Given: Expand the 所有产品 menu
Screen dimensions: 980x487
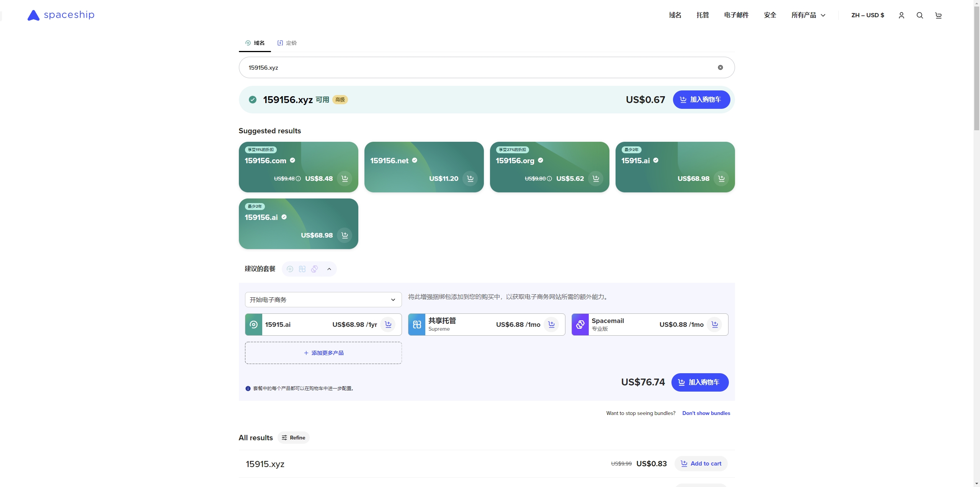Looking at the screenshot, I should (x=808, y=15).
